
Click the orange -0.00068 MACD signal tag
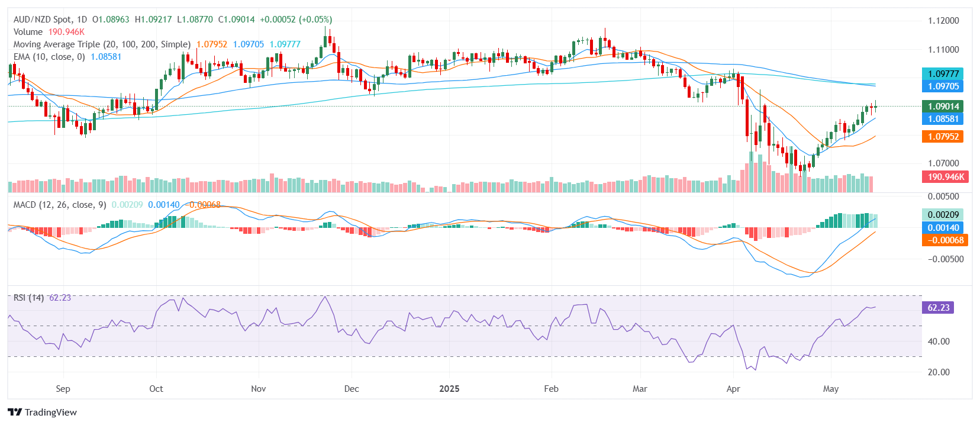[x=945, y=240]
